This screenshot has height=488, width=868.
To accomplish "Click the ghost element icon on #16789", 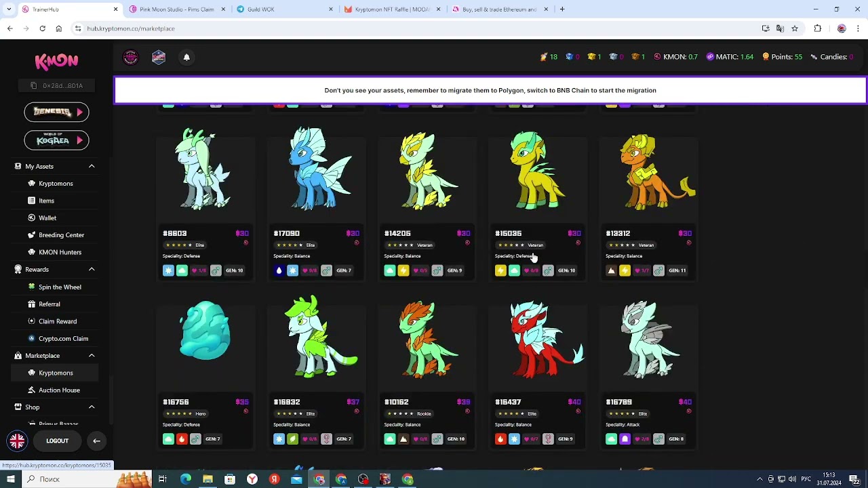I will coord(625,439).
